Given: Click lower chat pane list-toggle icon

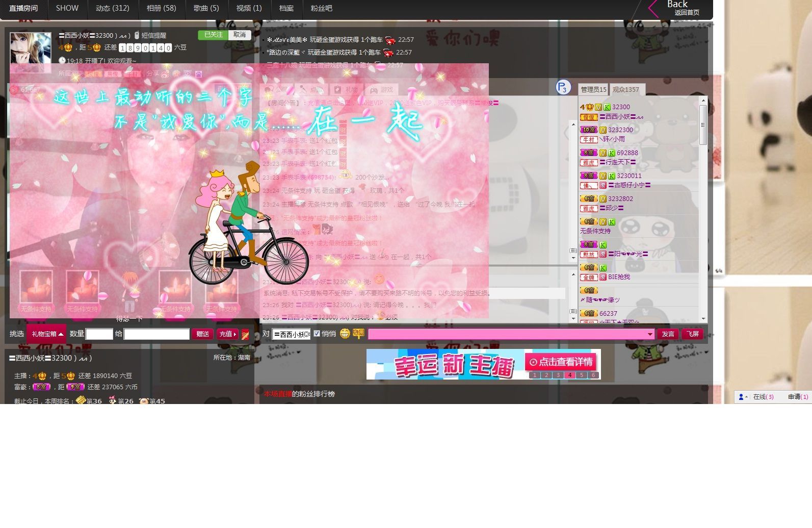Looking at the screenshot, I should coord(573,311).
